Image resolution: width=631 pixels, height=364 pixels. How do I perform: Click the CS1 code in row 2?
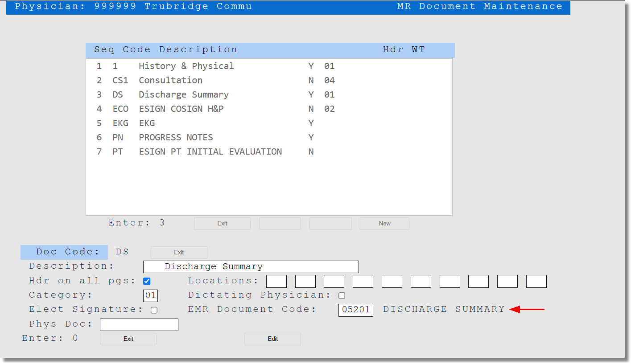click(120, 80)
